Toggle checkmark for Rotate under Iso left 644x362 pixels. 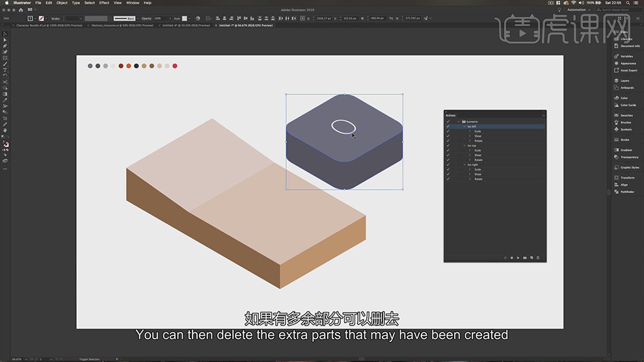tap(448, 141)
